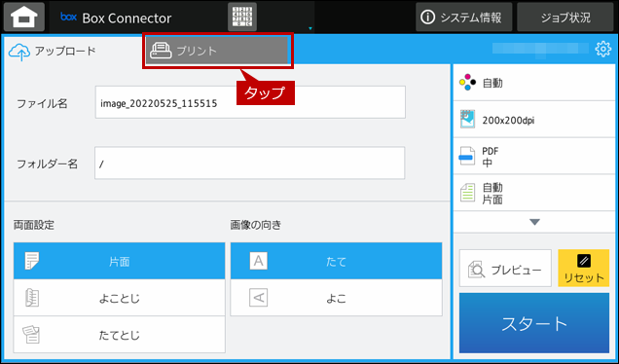Open the 自動 片面 original size setting

[534, 193]
